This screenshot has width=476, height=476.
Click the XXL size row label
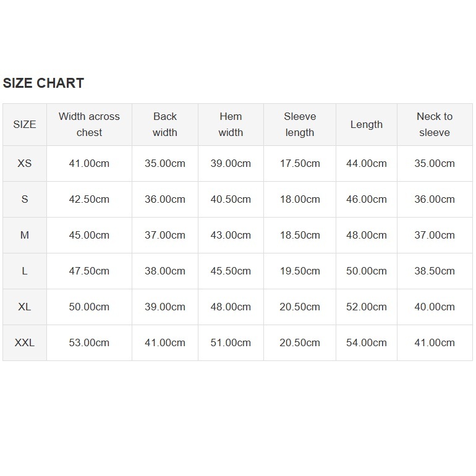[x=25, y=342]
